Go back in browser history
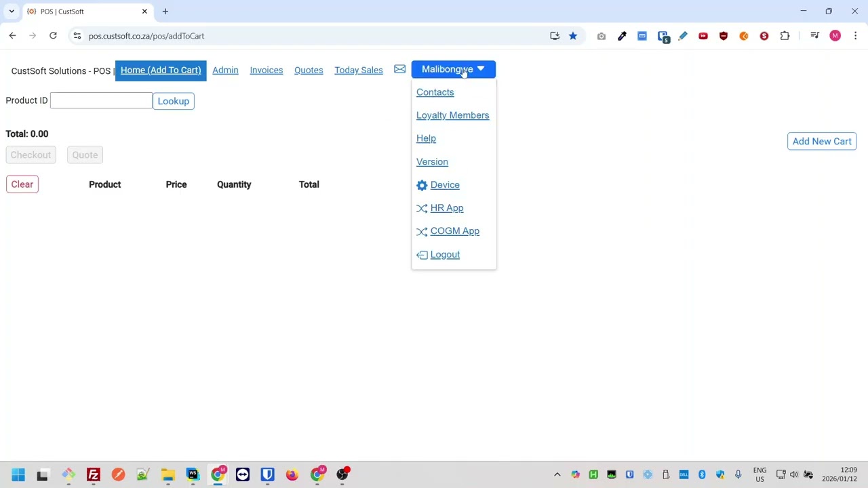This screenshot has height=488, width=868. (x=12, y=36)
